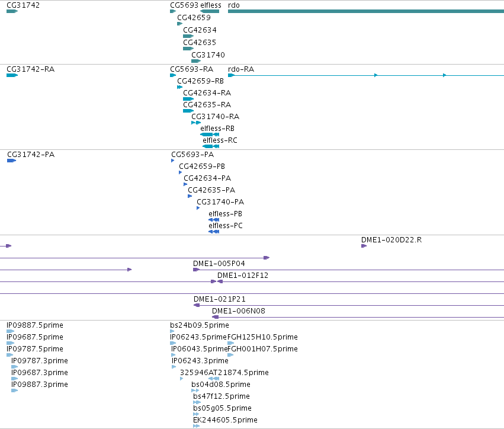Image resolution: width=504 pixels, height=429 pixels.
Task: Select the IP09787.3prime EST label
Action: [40, 361]
